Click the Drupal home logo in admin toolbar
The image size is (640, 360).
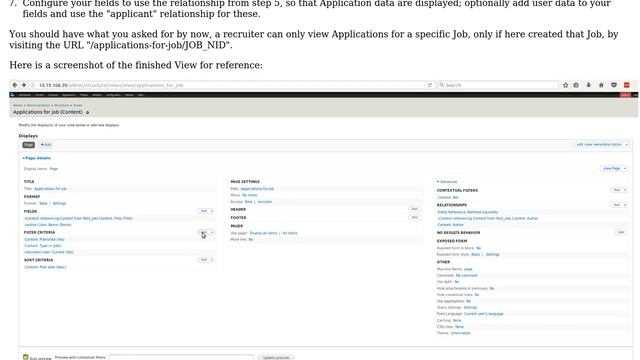pos(13,95)
